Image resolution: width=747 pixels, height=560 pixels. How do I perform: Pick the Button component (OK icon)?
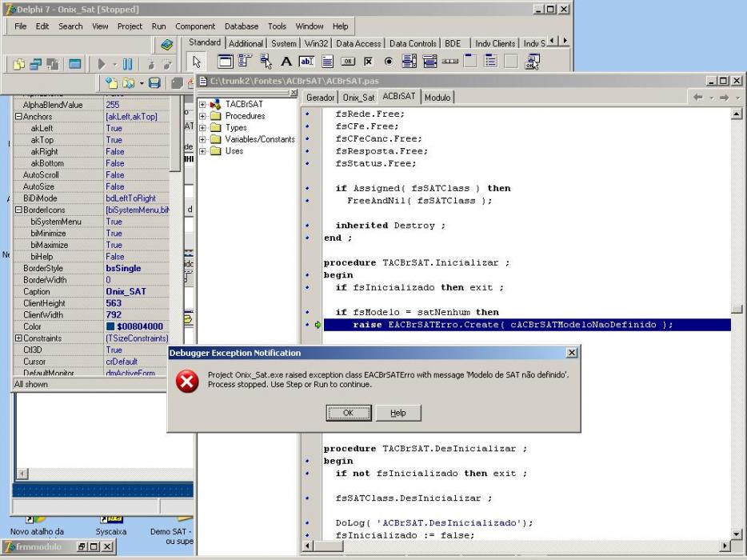[348, 62]
